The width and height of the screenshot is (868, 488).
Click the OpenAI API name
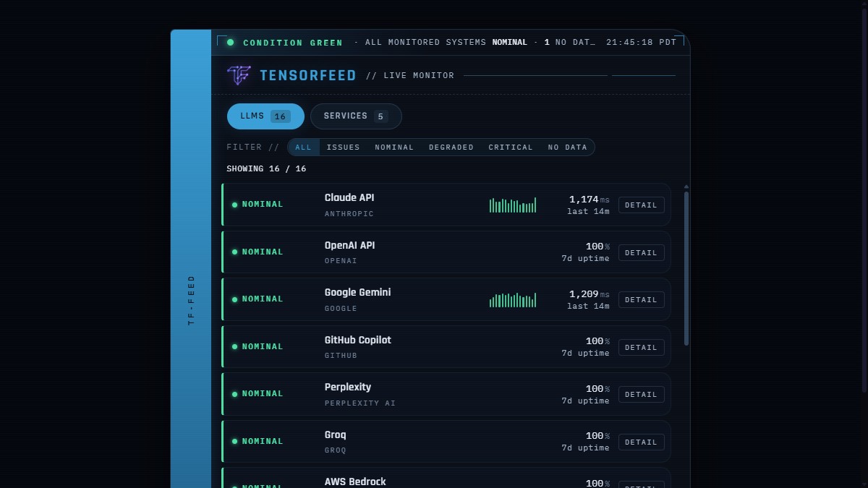350,246
